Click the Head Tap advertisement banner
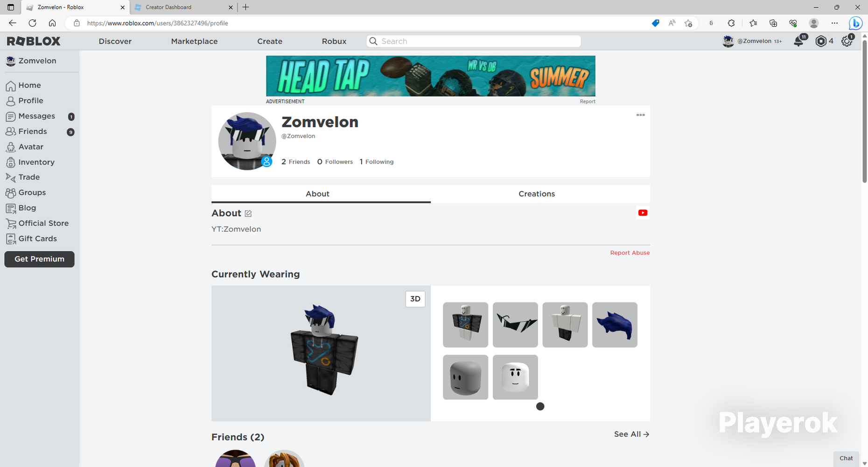Screen dimensions: 868x467 [x=431, y=76]
